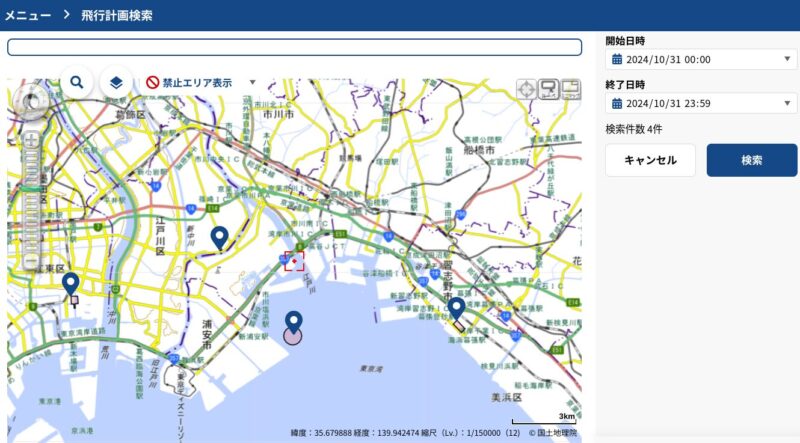Select the map pin near Narashino

(456, 307)
